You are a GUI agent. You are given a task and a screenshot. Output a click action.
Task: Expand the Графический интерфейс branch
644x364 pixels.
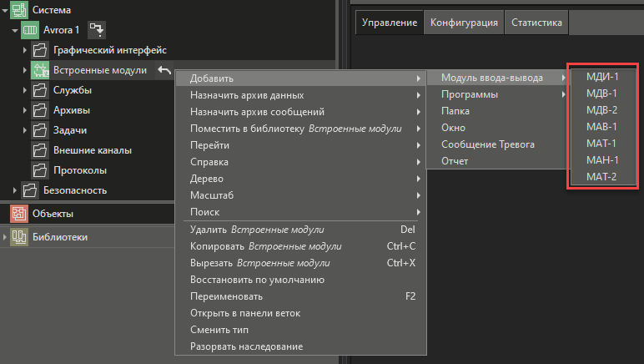point(25,50)
